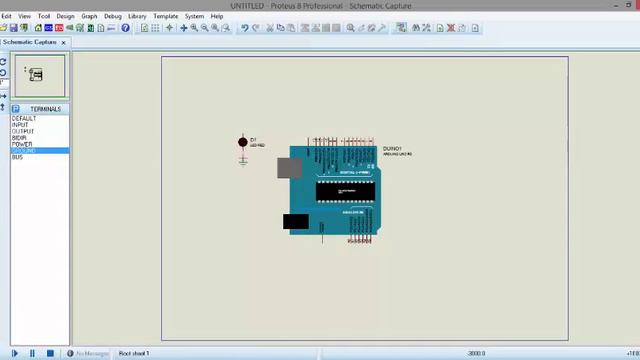Click the Cut scissors icon

[x=270, y=28]
